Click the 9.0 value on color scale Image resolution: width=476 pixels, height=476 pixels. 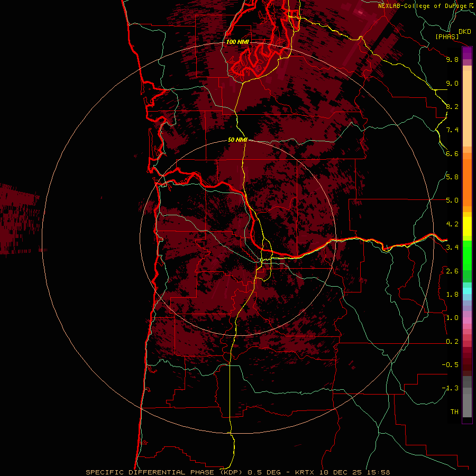tap(452, 83)
